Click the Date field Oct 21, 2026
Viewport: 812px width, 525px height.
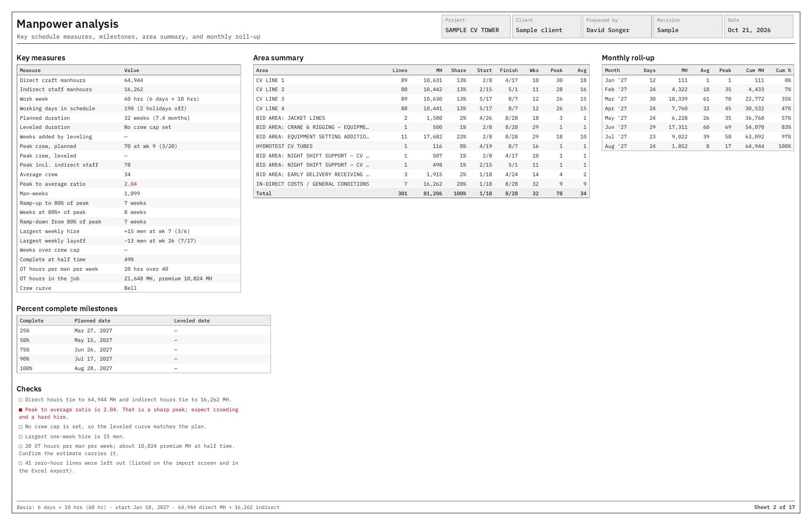pos(759,26)
